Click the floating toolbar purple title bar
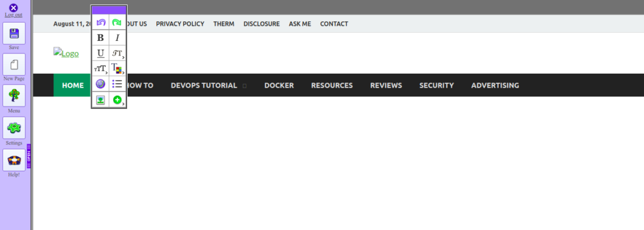644x230 pixels. click(x=109, y=10)
